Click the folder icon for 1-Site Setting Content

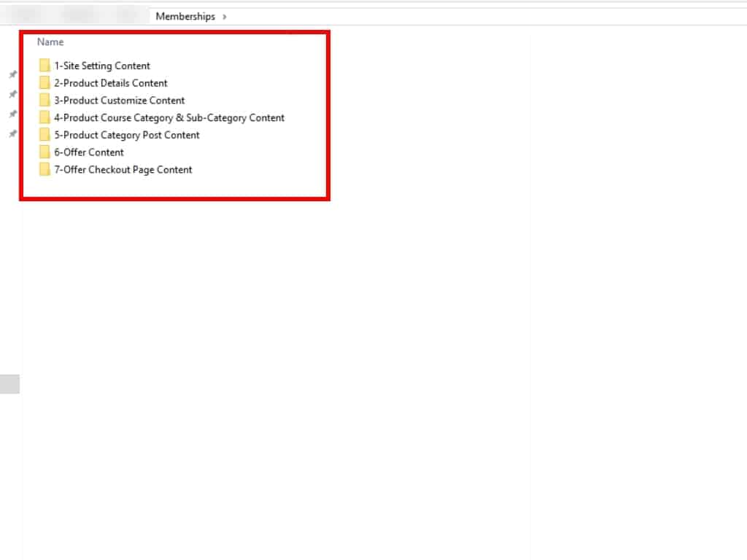[x=45, y=66]
